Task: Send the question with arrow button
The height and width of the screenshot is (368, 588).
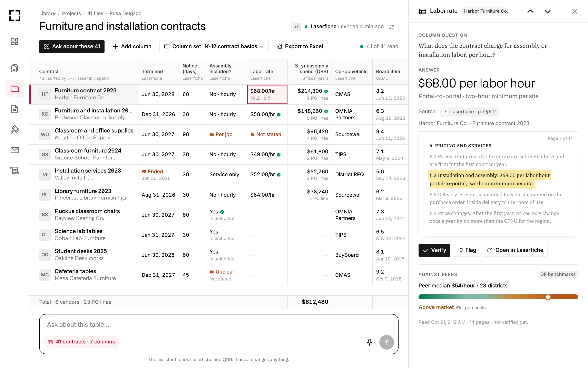Action: point(386,342)
